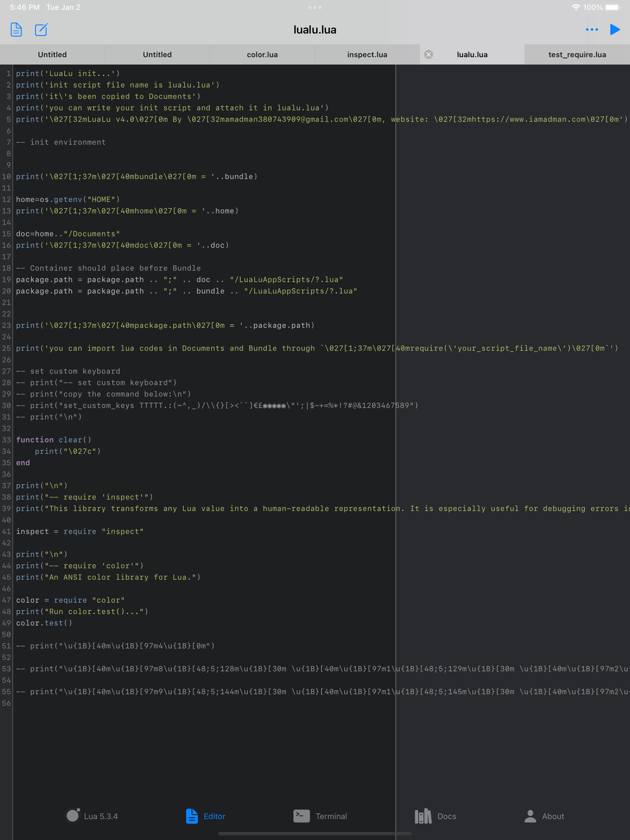Click 'home=os.getenv("HOME")' on line 12

[68, 199]
